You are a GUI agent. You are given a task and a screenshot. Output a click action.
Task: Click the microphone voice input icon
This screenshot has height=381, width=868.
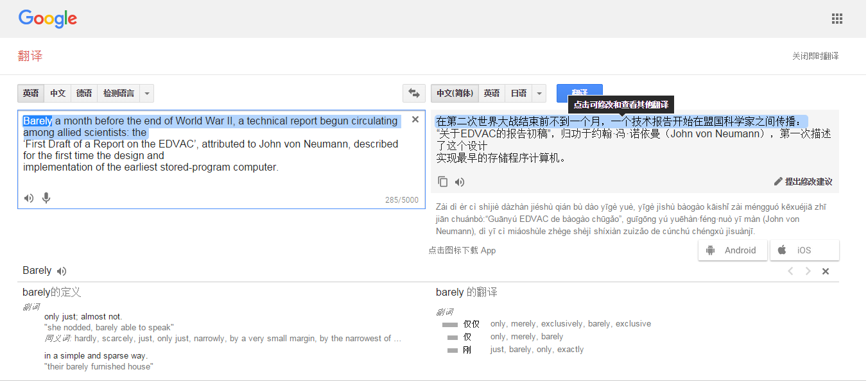pos(46,198)
